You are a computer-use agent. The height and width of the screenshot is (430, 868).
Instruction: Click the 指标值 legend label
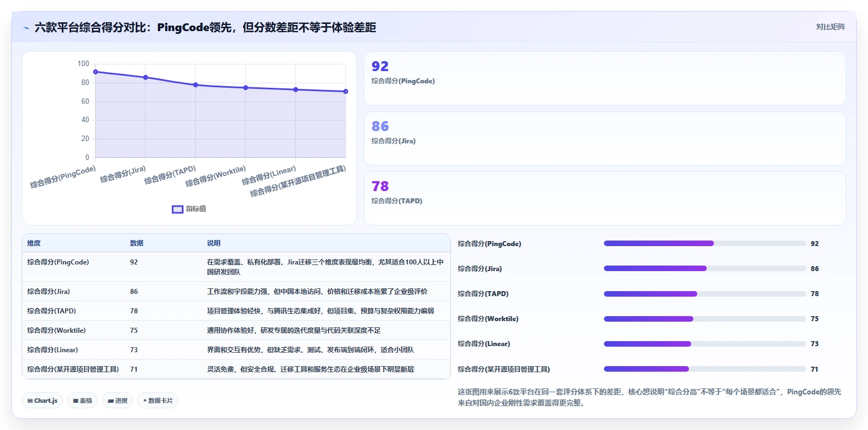coord(196,209)
